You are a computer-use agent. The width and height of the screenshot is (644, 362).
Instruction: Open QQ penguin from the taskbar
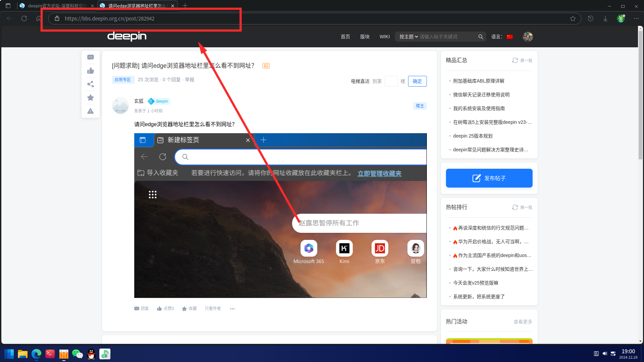[91, 354]
